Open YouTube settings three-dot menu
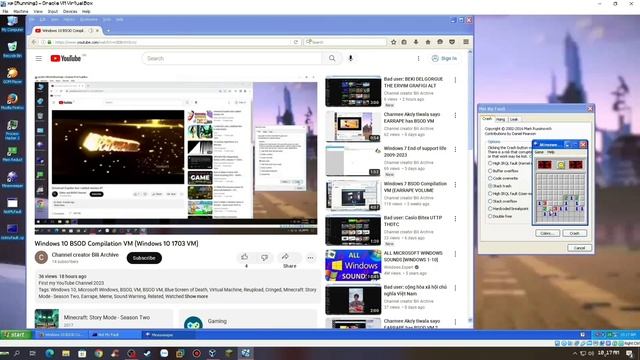640x360 pixels. [418, 58]
